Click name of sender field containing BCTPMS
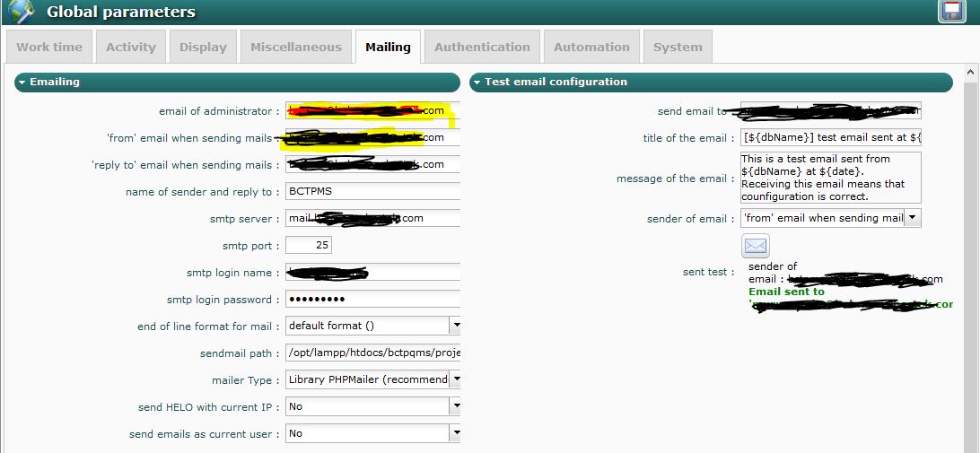Image resolution: width=980 pixels, height=453 pixels. [x=373, y=191]
